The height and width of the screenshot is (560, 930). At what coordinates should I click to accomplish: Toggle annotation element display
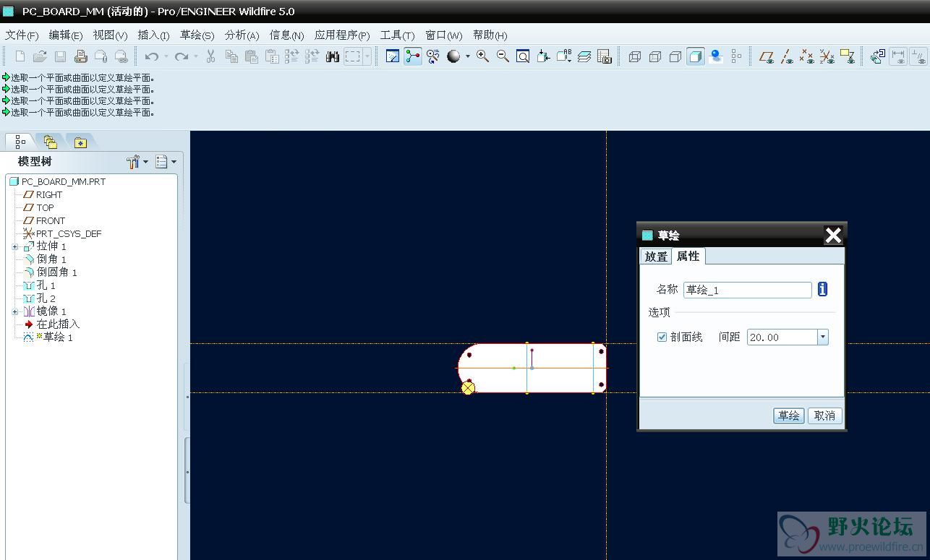(848, 56)
